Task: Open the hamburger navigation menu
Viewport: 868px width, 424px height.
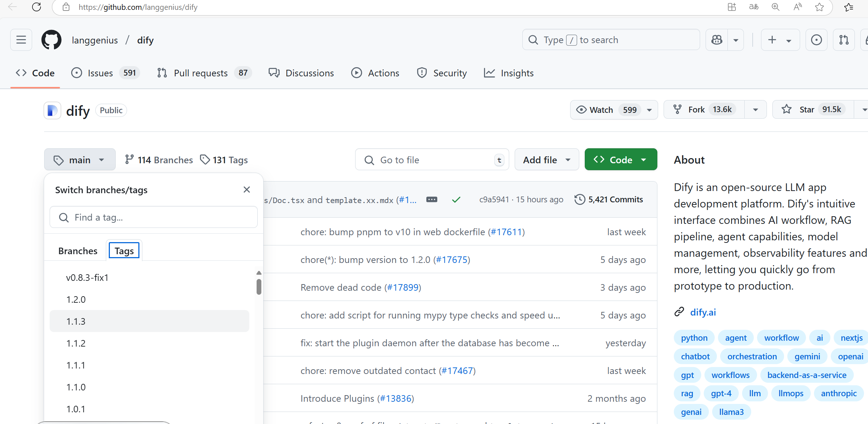Action: click(x=21, y=40)
